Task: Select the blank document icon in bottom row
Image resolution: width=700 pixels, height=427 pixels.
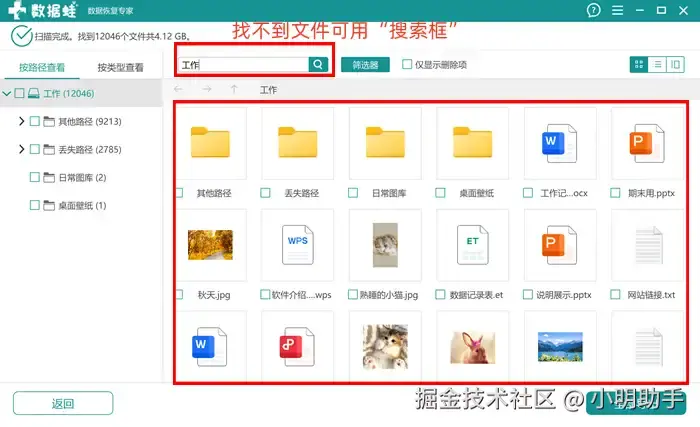Action: point(649,347)
